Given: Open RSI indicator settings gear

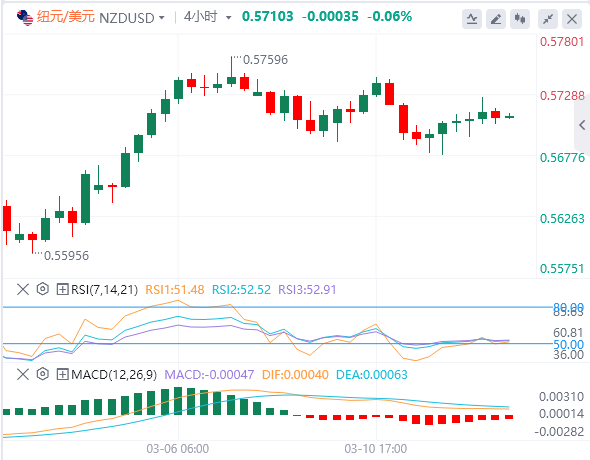Looking at the screenshot, I should 43,289.
